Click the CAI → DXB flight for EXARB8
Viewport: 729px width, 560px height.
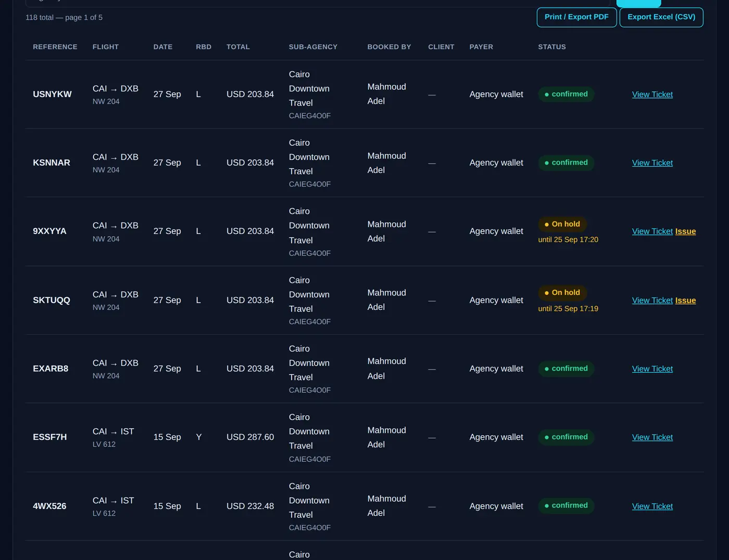[x=116, y=363]
